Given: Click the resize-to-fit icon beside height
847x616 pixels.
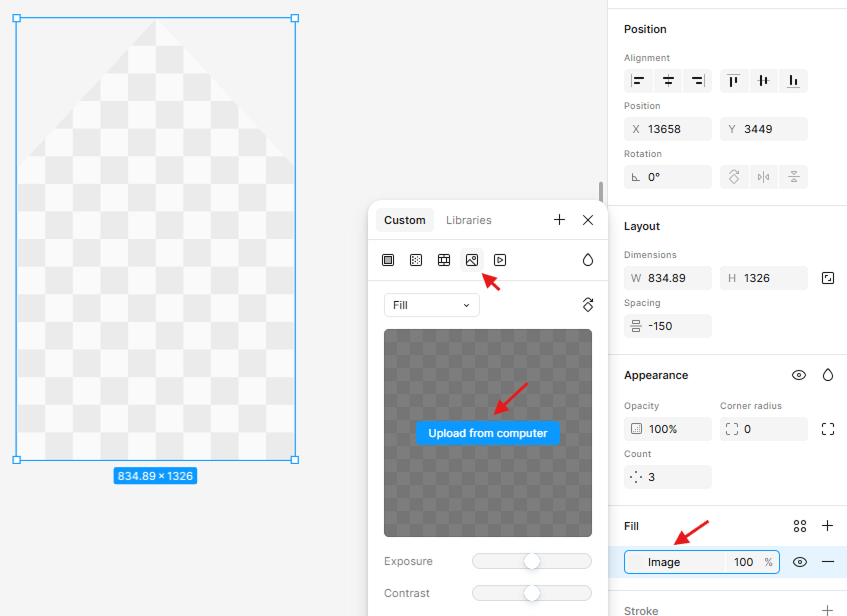Looking at the screenshot, I should point(828,278).
